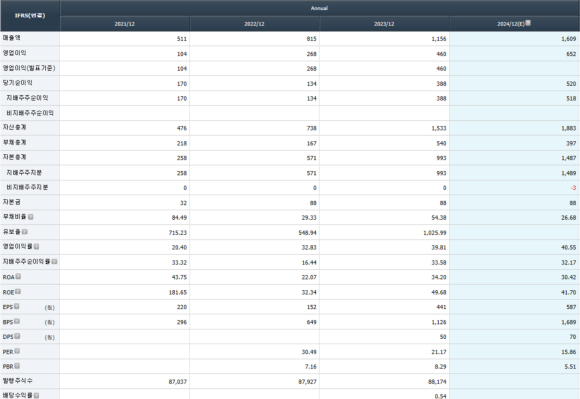
Task: Click the info icon next to 지배주주순이익률
Action: (54, 262)
